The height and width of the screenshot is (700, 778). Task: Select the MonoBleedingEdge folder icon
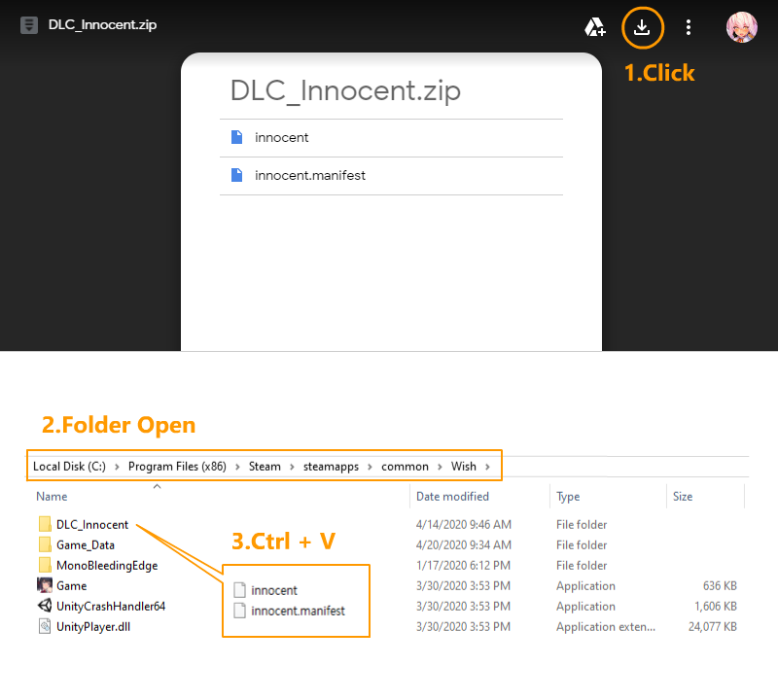coord(45,565)
